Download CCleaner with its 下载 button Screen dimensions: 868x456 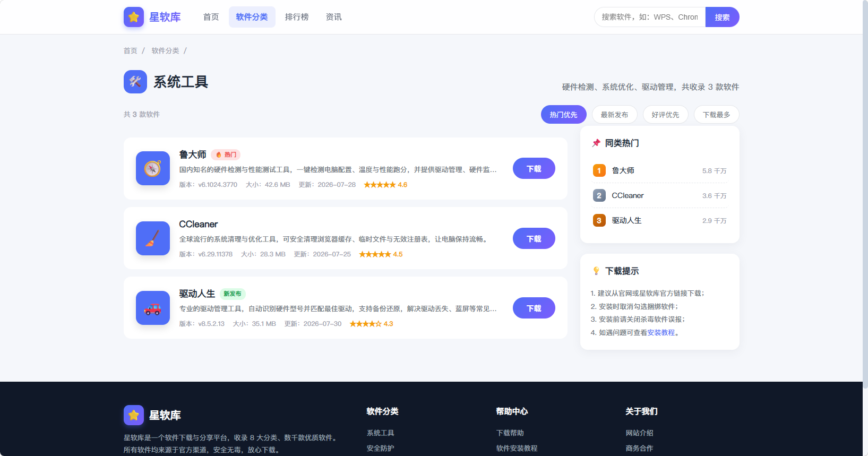534,238
